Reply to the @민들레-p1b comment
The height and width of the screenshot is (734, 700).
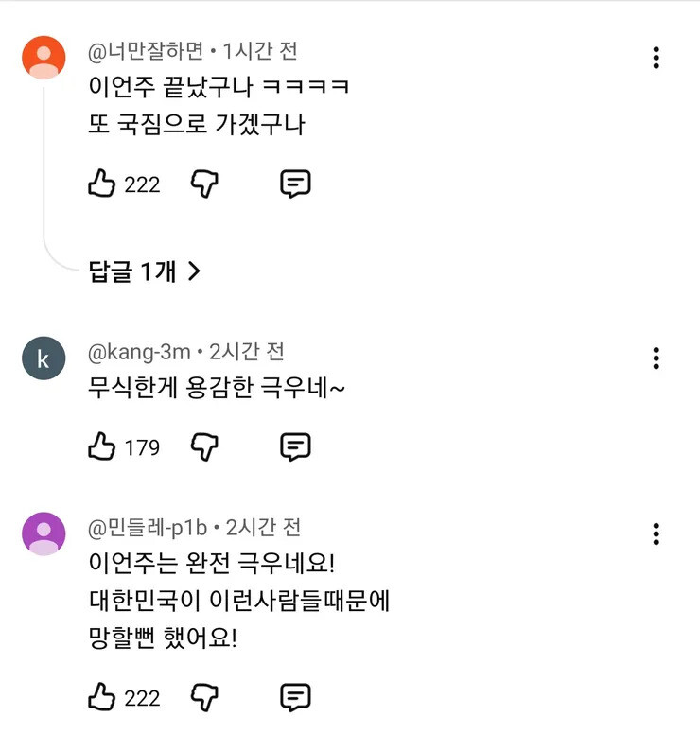(x=295, y=698)
